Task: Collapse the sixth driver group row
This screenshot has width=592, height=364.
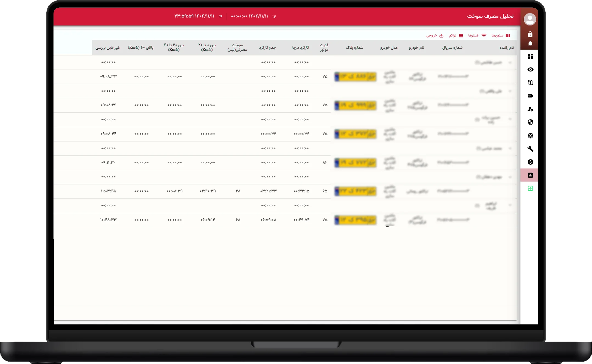Action: [x=510, y=205]
